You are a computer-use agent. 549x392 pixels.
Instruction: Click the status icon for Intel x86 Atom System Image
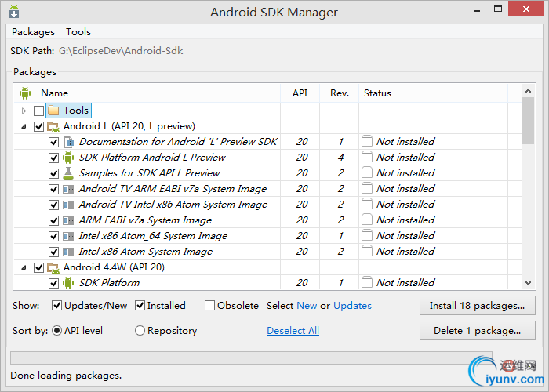[367, 252]
